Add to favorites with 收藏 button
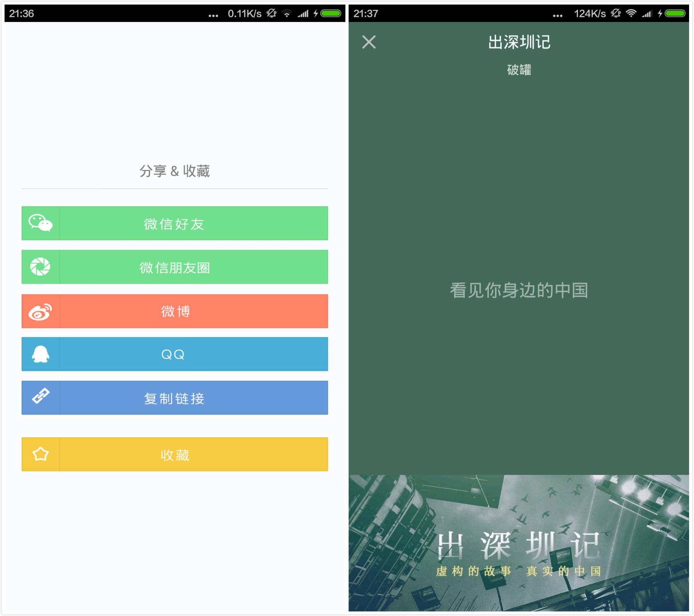This screenshot has height=616, width=694. [175, 454]
